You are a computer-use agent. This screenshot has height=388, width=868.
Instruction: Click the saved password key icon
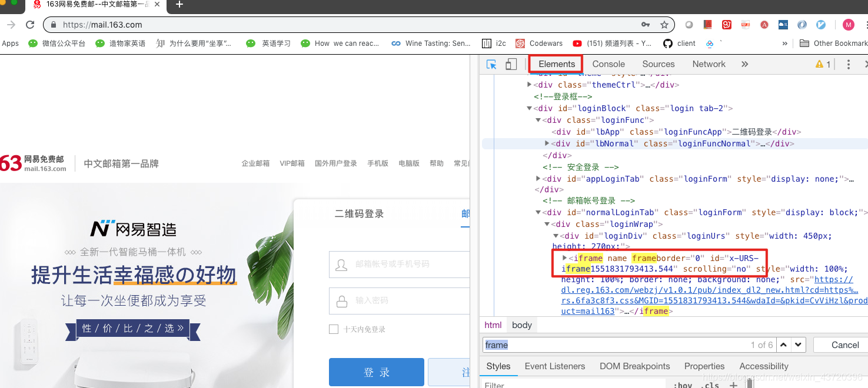coord(646,25)
